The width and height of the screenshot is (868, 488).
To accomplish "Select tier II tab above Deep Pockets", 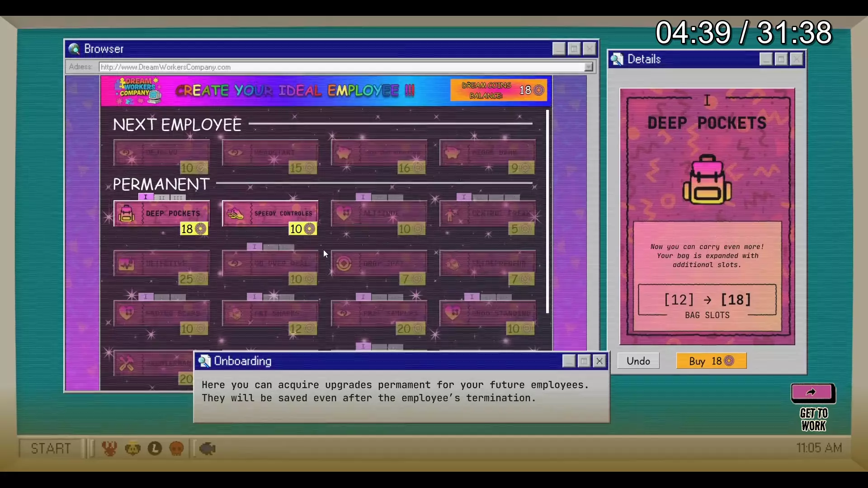I will (161, 197).
